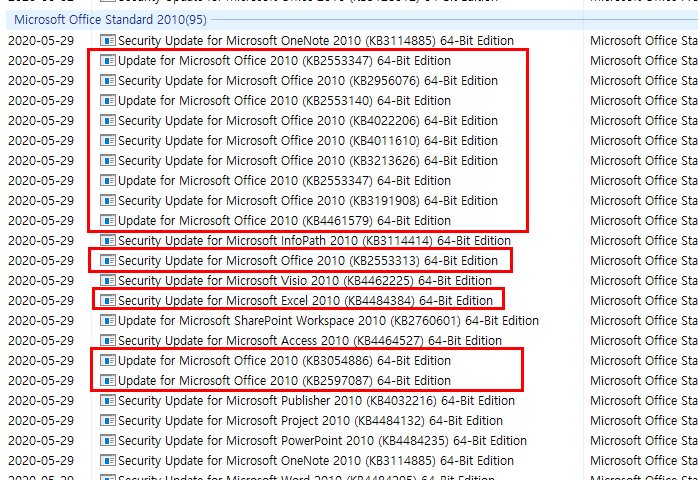The width and height of the screenshot is (698, 480).
Task: Click the icon next to Office 2010 update KB2553140
Action: 108,101
